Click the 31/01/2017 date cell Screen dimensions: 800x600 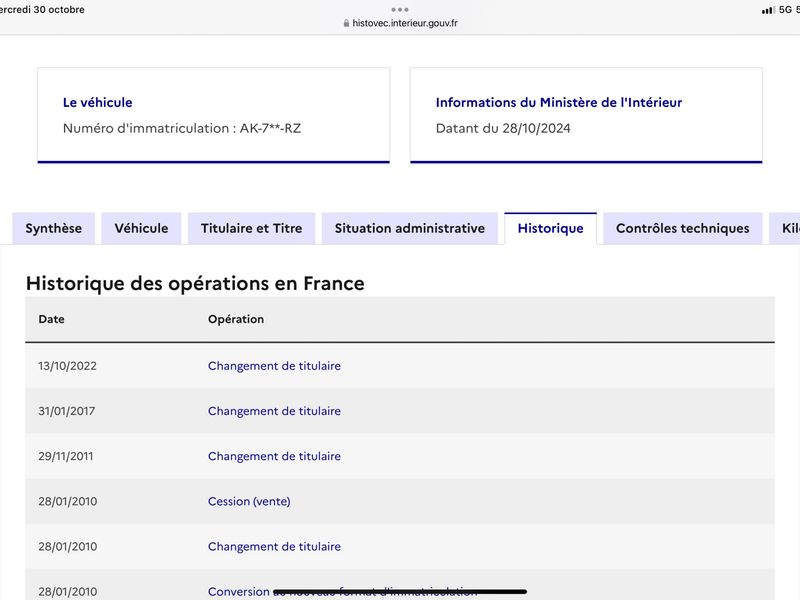pos(67,411)
